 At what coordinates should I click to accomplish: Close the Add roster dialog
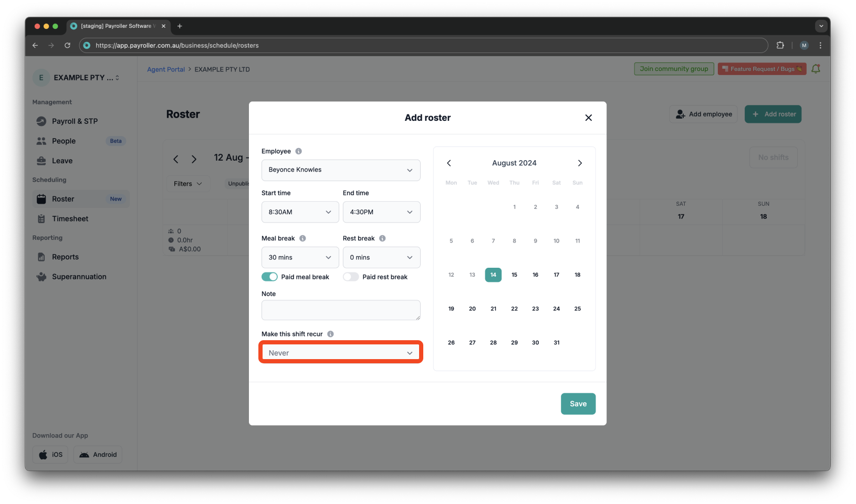[588, 118]
